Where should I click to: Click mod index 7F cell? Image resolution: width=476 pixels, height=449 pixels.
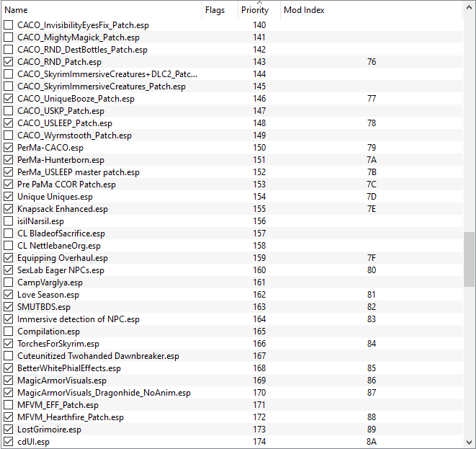point(372,258)
